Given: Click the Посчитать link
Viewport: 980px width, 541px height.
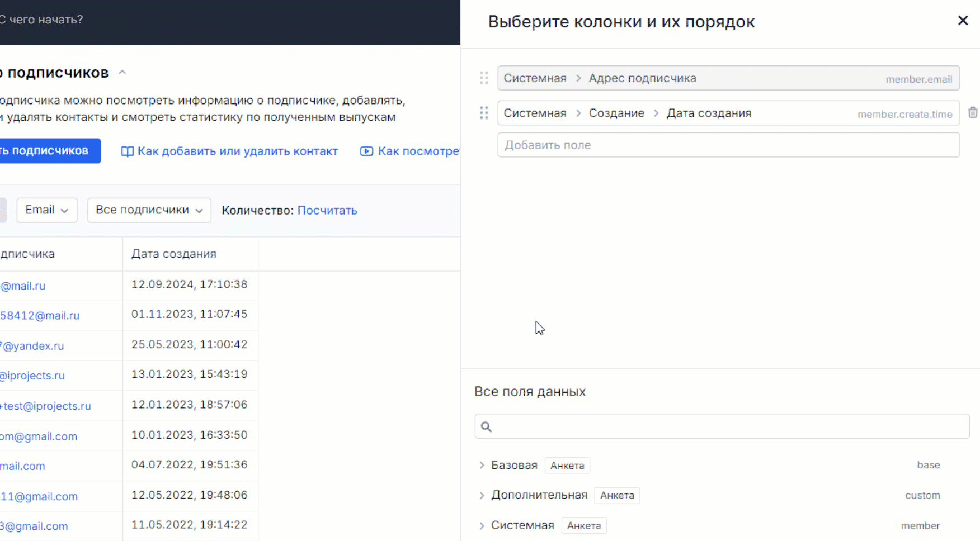Looking at the screenshot, I should [x=327, y=210].
